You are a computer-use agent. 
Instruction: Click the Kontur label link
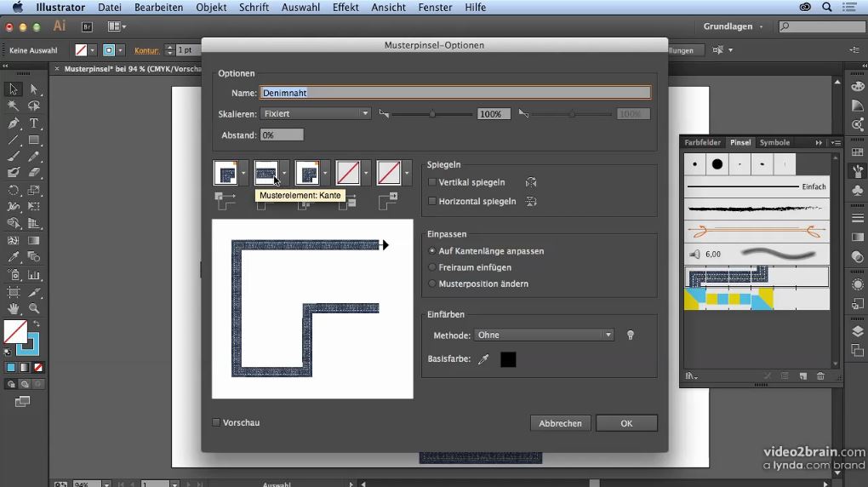[146, 50]
